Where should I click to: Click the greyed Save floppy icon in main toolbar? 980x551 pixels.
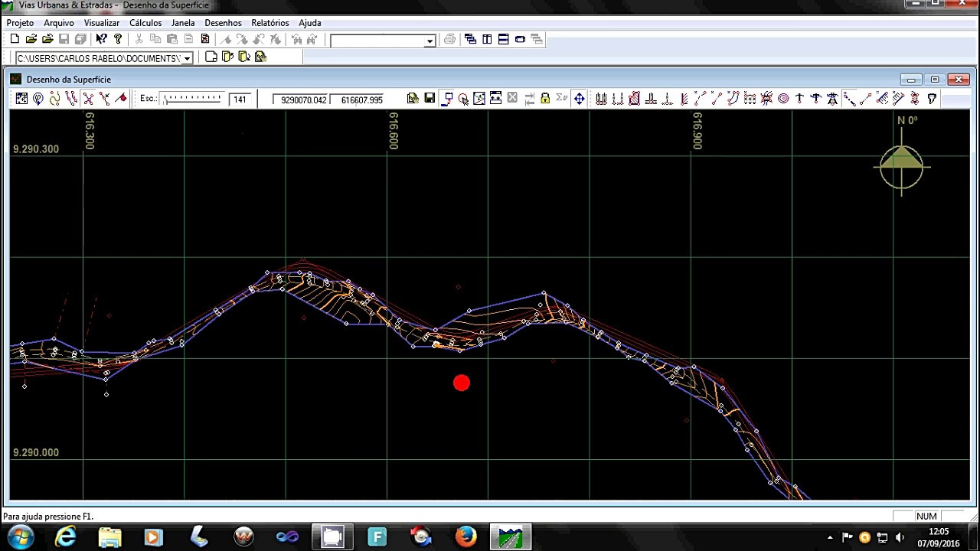(x=64, y=39)
